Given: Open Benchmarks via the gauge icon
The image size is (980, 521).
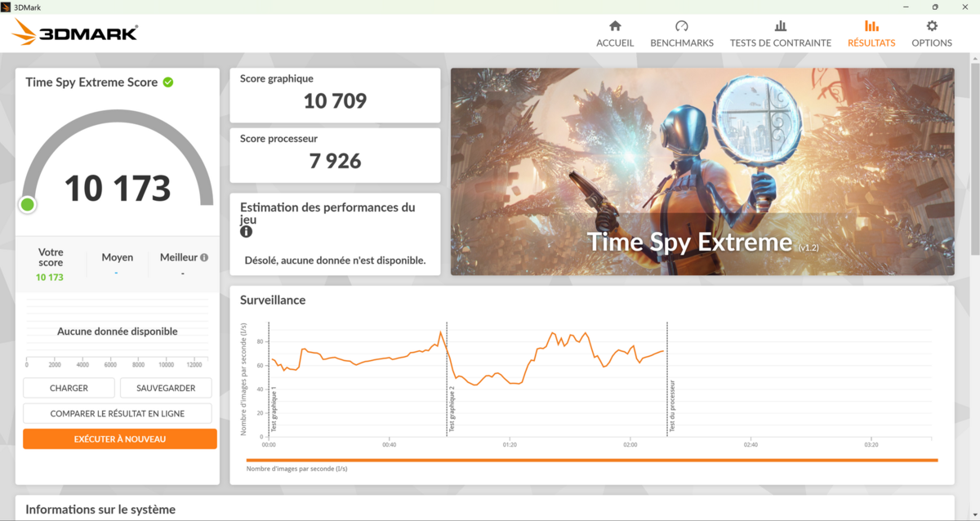Looking at the screenshot, I should [x=681, y=26].
